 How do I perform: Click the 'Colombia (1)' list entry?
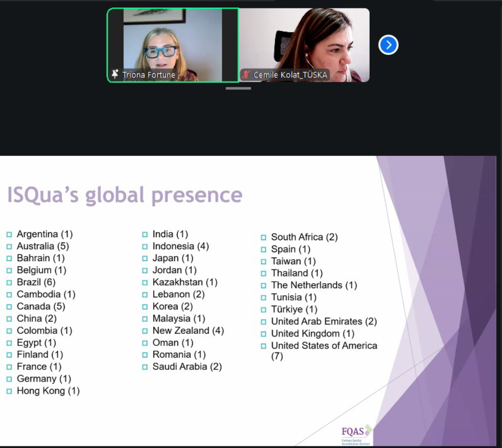[44, 331]
